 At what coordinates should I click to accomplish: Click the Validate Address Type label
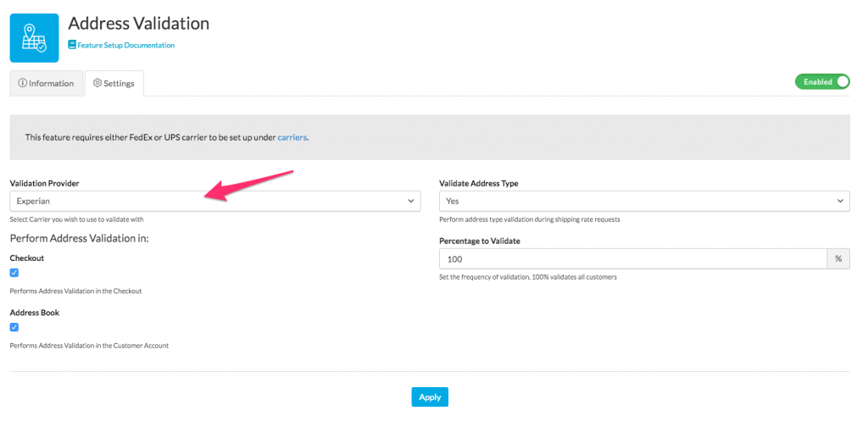478,183
